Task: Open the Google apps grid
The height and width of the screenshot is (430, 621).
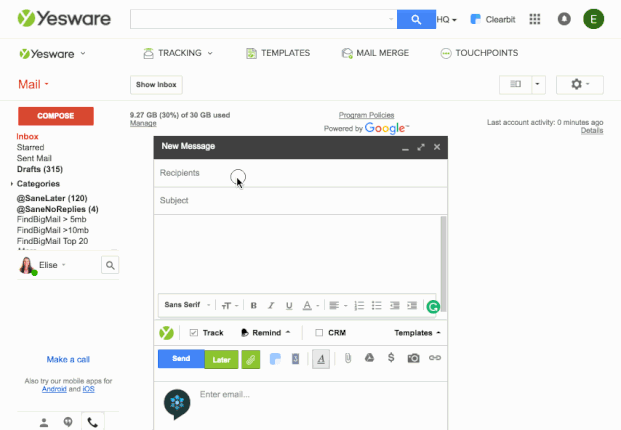Action: (535, 19)
